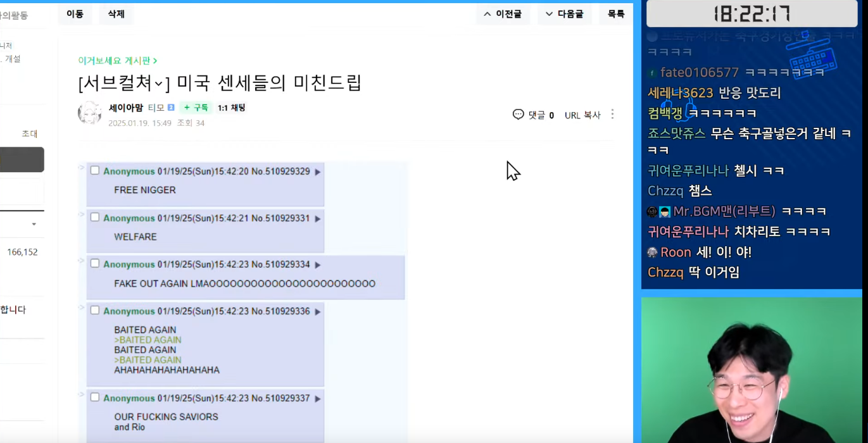Tick the checkbox for post No.510929336

pyautogui.click(x=95, y=310)
